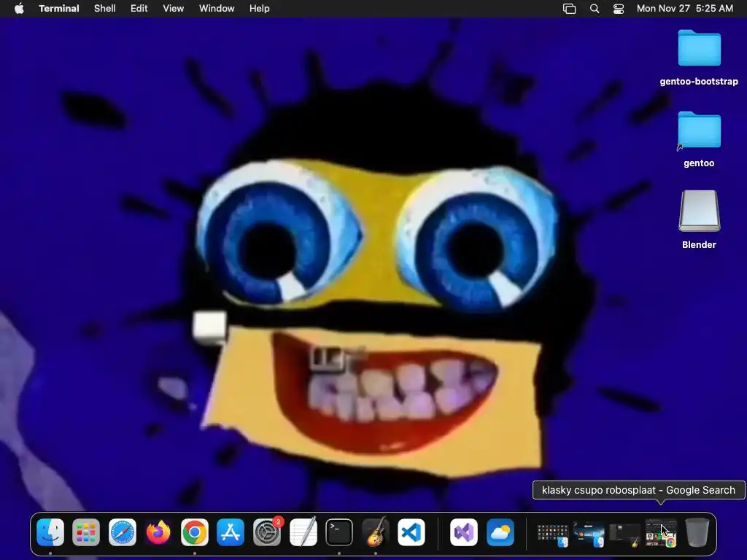Open the View menu
This screenshot has height=560, width=747.
coord(174,8)
